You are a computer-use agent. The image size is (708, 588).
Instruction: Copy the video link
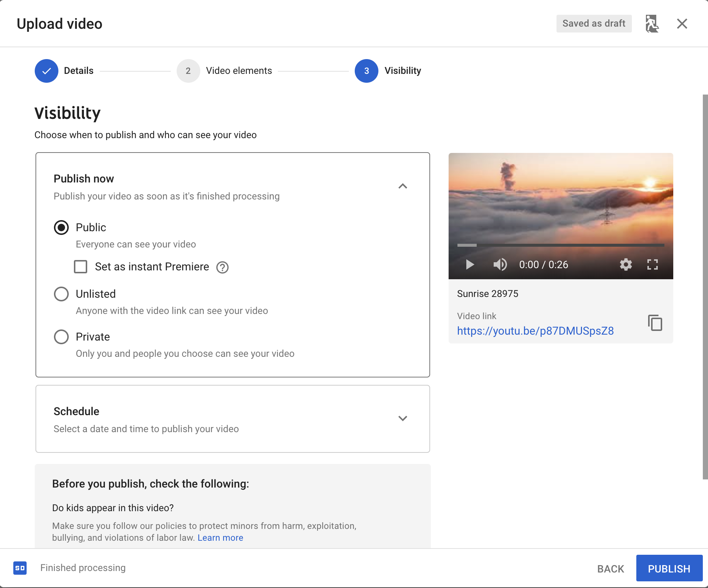pyautogui.click(x=655, y=323)
